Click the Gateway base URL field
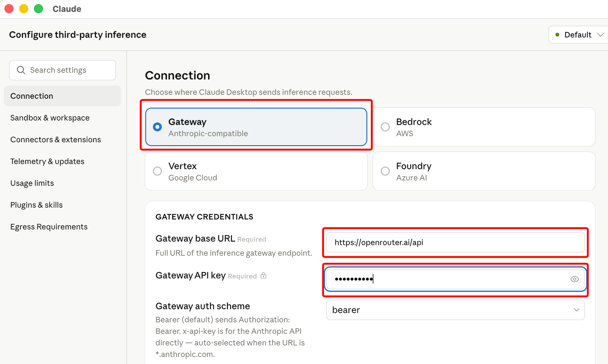 point(455,243)
